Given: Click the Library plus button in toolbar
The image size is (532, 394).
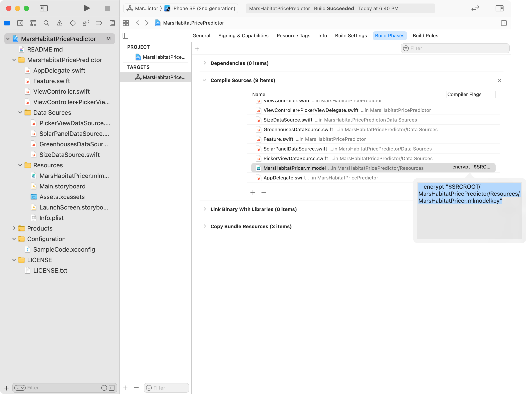Looking at the screenshot, I should coord(455,8).
